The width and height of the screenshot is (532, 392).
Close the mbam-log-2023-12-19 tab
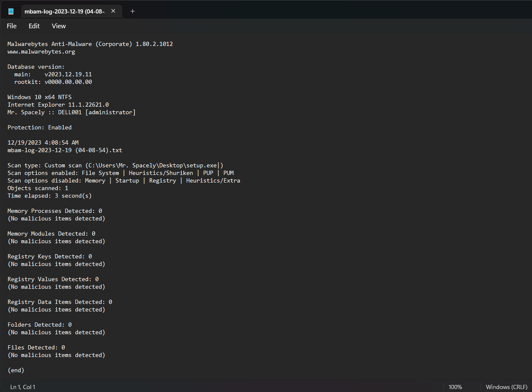113,11
